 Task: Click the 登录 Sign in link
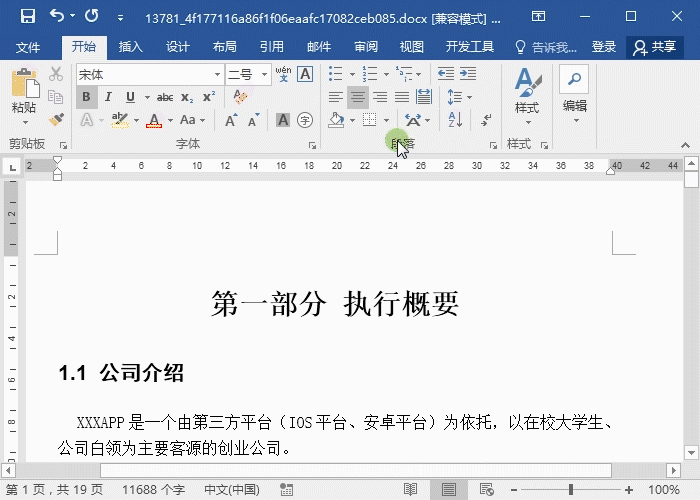point(604,47)
